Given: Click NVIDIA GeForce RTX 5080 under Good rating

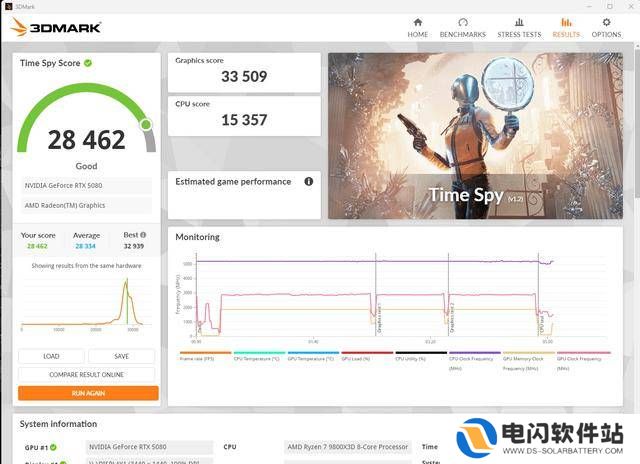Looking at the screenshot, I should pos(86,185).
